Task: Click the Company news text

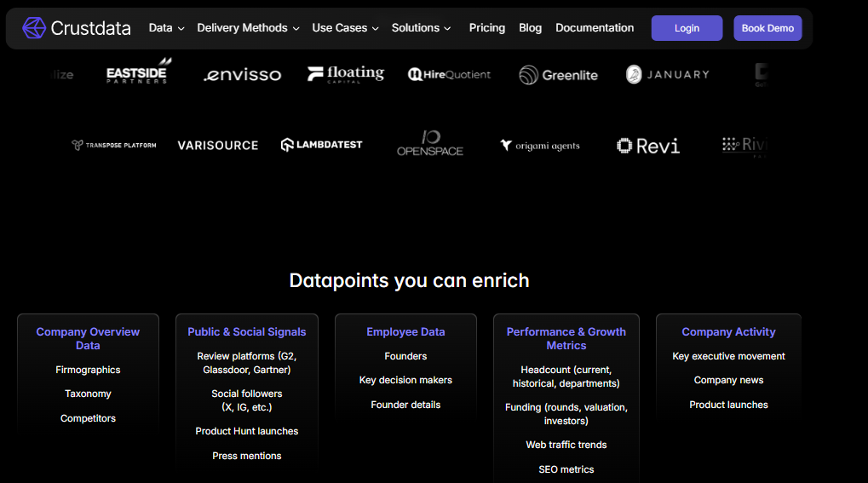Action: click(728, 380)
